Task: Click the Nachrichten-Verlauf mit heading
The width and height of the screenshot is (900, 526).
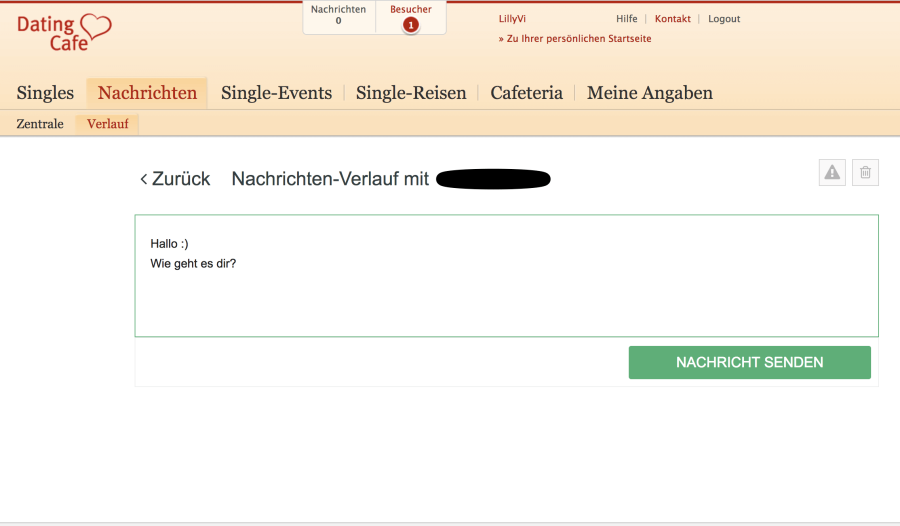Action: pos(330,179)
